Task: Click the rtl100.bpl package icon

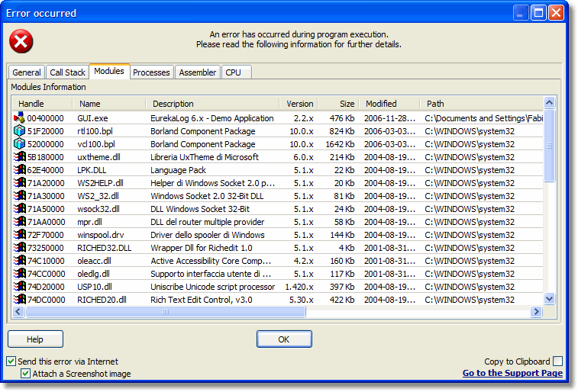Action: point(19,131)
